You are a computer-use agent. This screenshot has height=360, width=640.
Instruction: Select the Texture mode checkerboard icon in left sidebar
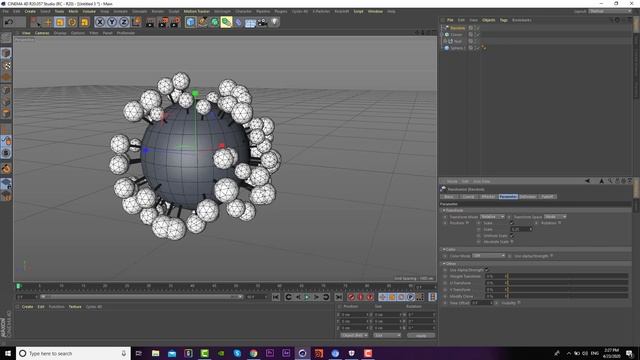click(x=6, y=66)
